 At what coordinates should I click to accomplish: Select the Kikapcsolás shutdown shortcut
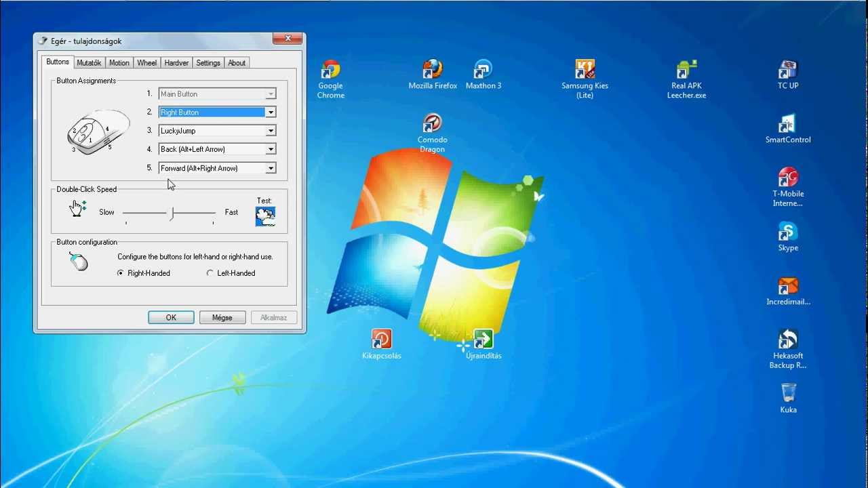pos(382,344)
